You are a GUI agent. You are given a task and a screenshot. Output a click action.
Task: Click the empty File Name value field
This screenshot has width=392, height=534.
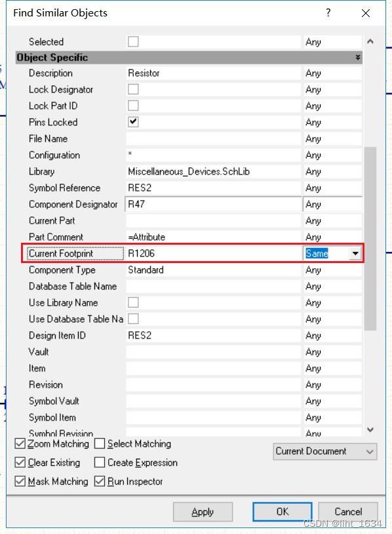pyautogui.click(x=213, y=138)
